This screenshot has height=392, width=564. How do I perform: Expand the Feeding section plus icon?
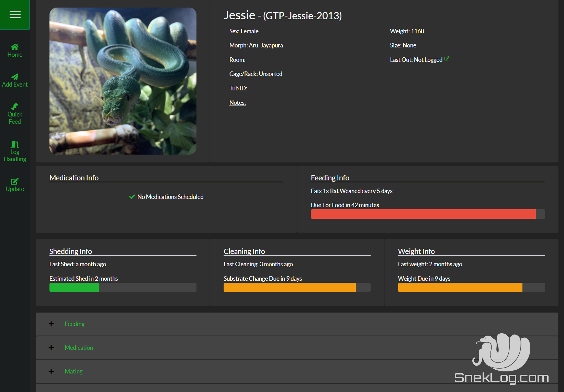(x=51, y=324)
